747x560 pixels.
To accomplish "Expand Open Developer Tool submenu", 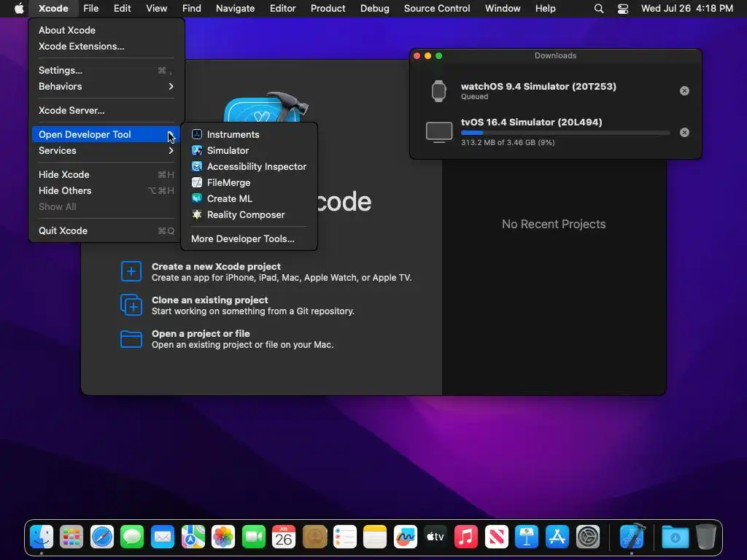I will click(x=107, y=134).
